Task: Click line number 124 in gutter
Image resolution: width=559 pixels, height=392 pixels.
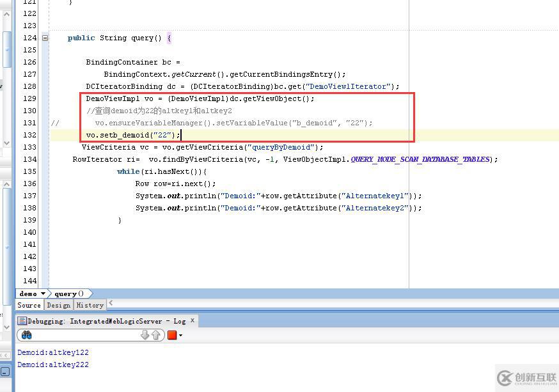Action: click(x=29, y=38)
